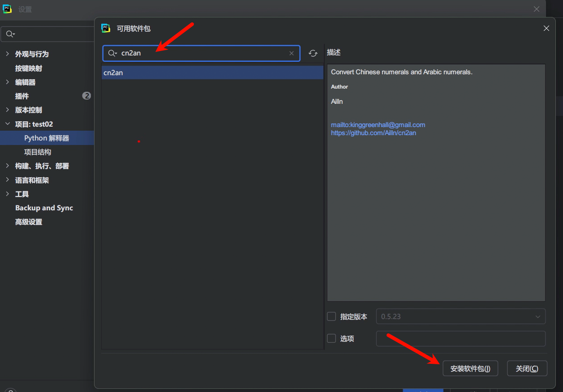The width and height of the screenshot is (563, 392).
Task: Clear the cn2an search text with the X icon
Action: (x=292, y=53)
